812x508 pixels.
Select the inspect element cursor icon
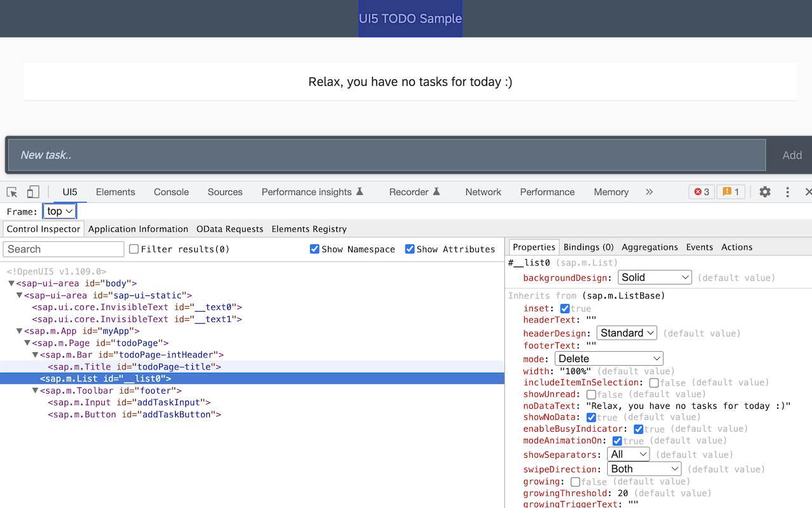point(11,191)
